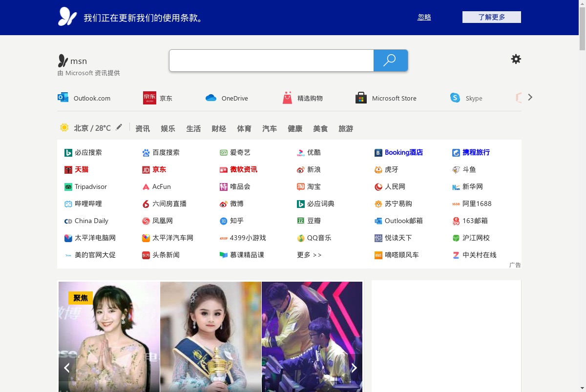
Task: Open the girl with trophy photo
Action: pyautogui.click(x=210, y=337)
